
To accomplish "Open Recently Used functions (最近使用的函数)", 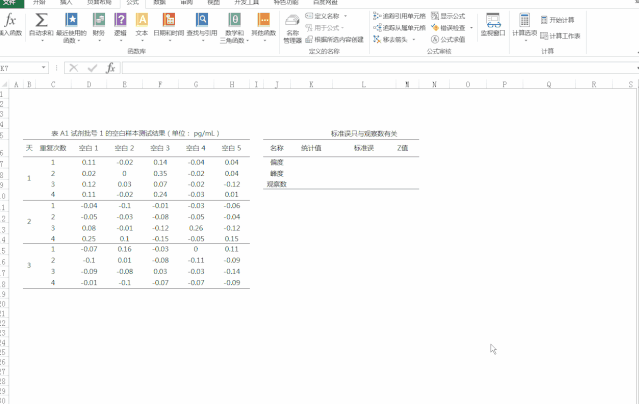I will 71,26.
